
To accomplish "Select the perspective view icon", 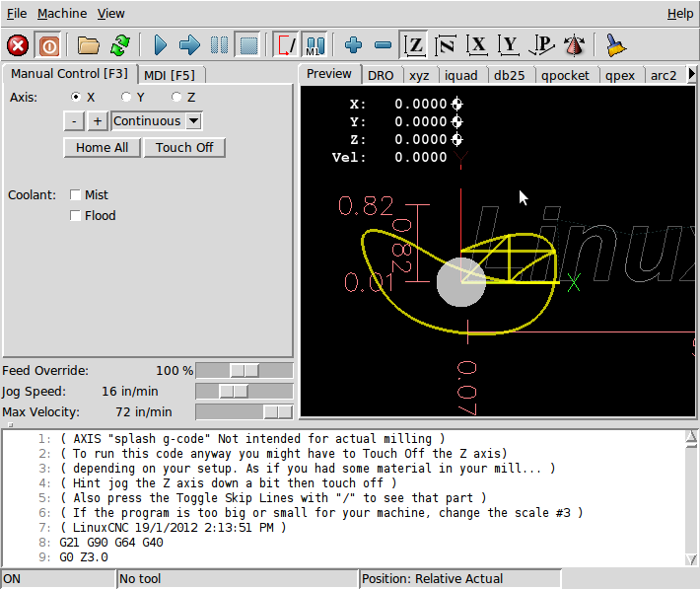I will pyautogui.click(x=574, y=45).
